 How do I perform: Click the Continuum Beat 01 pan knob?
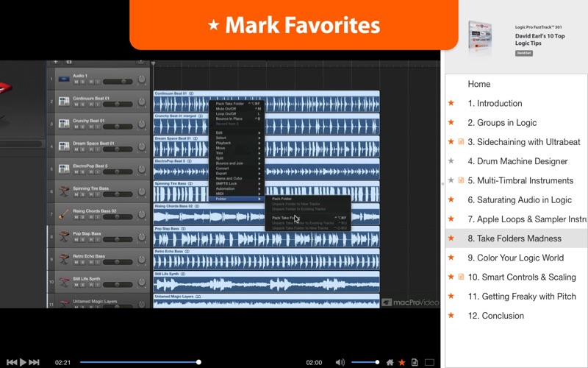142,102
